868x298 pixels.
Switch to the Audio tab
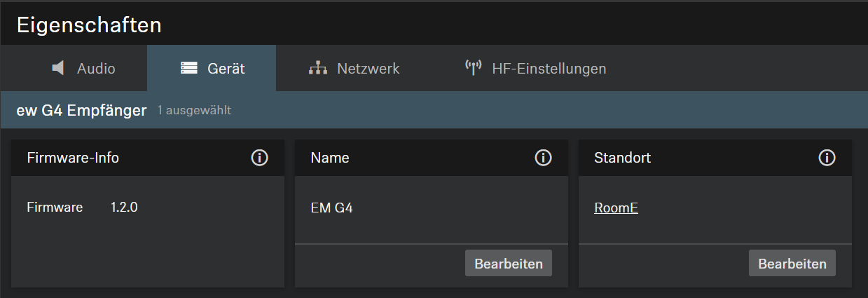point(95,69)
